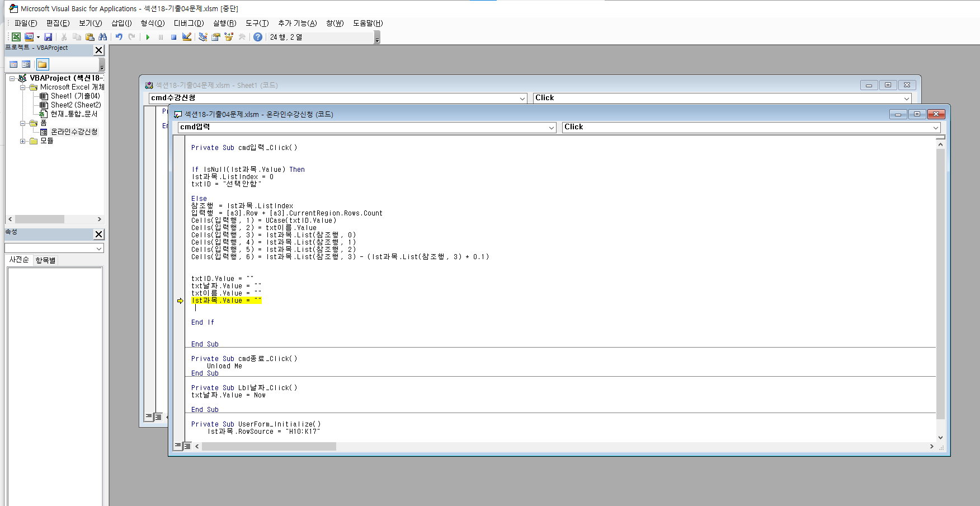Expand the 모듈 folder in project tree
This screenshot has width=980, height=506.
click(23, 141)
